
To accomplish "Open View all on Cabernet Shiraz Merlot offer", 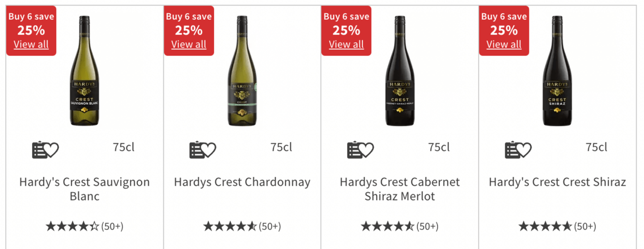I will click(346, 44).
